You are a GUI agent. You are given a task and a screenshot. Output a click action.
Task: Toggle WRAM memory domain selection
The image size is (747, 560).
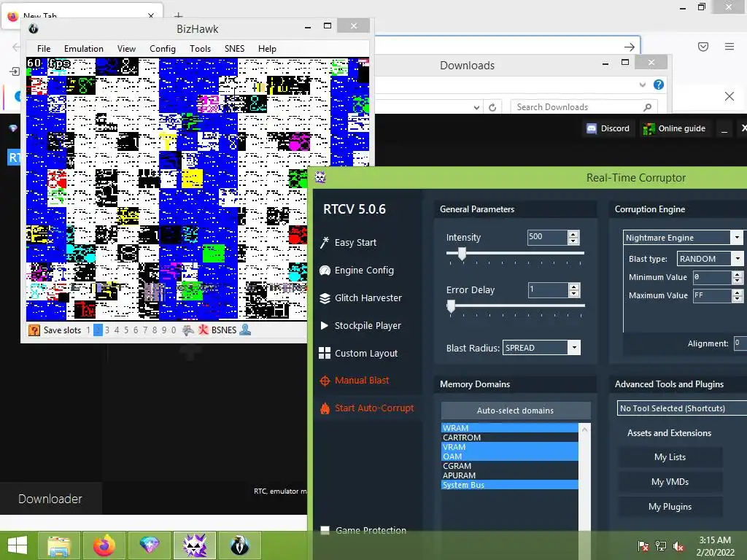coord(510,427)
